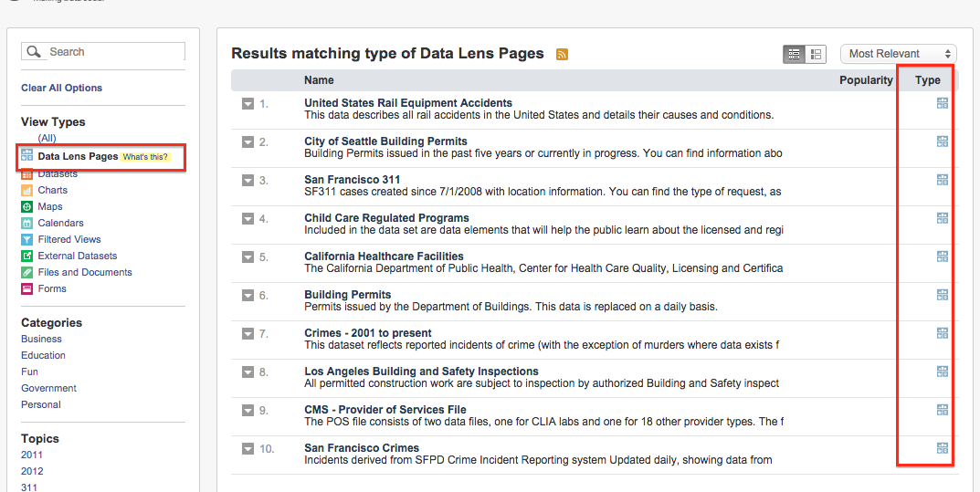Viewport: 980px width, 492px height.
Task: Click type icon for Child Care Regulated Programs
Action: 943,218
